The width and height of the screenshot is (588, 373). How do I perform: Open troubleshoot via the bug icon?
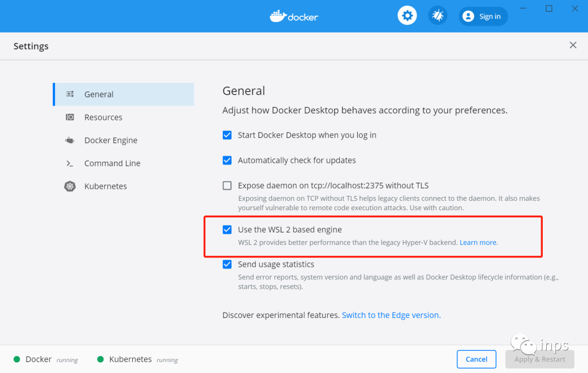(438, 16)
